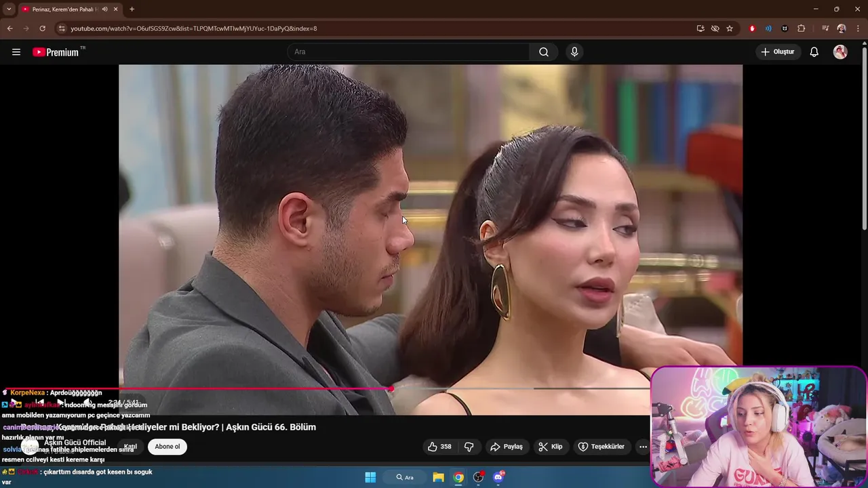View site information icon in address bar
Viewport: 868px width, 488px height.
click(x=62, y=28)
